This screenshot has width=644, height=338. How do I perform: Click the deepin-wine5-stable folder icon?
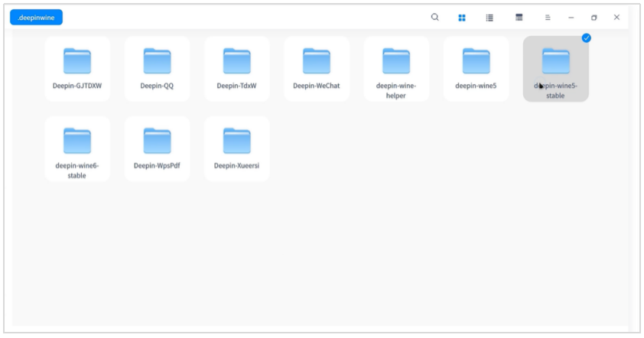[555, 60]
